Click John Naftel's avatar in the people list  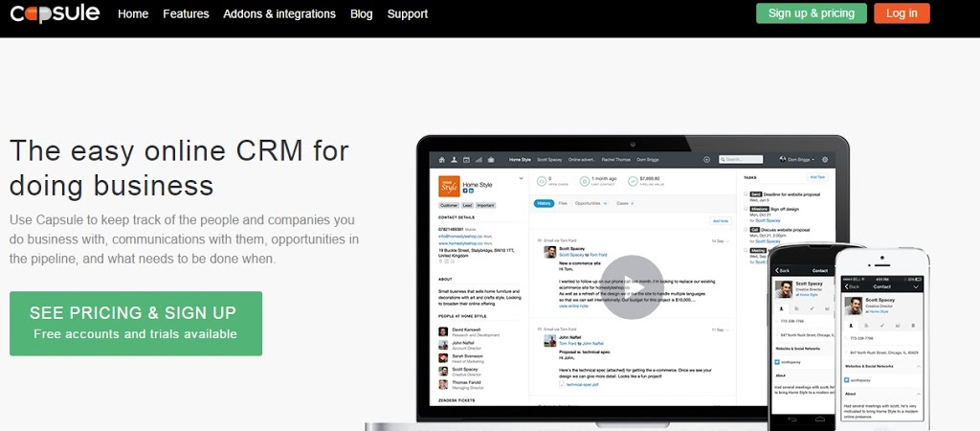[443, 345]
